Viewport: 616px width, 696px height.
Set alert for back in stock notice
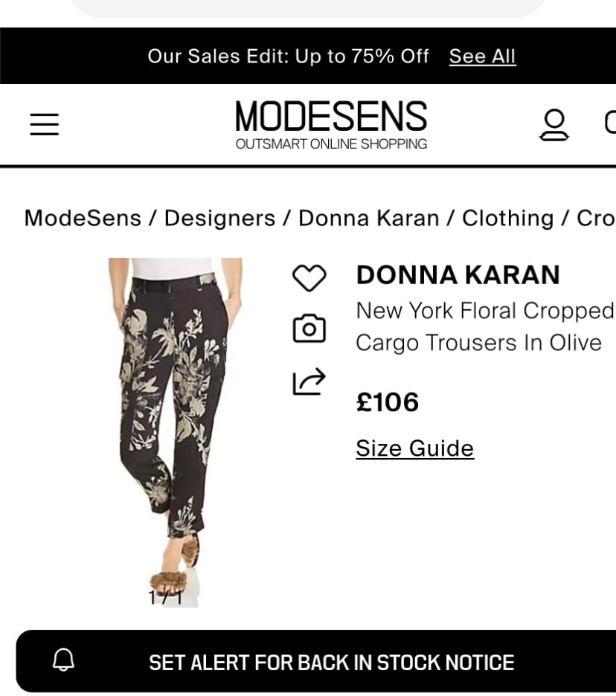pyautogui.click(x=315, y=661)
